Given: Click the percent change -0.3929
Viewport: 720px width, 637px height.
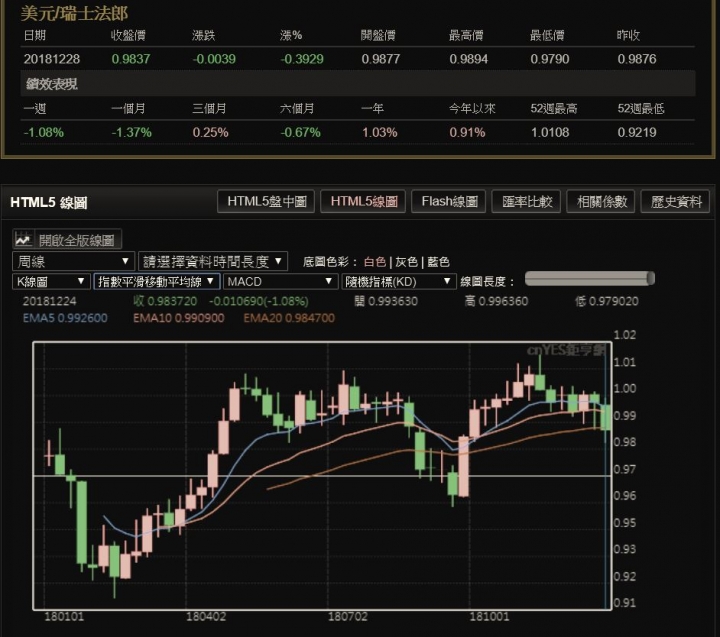Looking at the screenshot, I should click(302, 59).
